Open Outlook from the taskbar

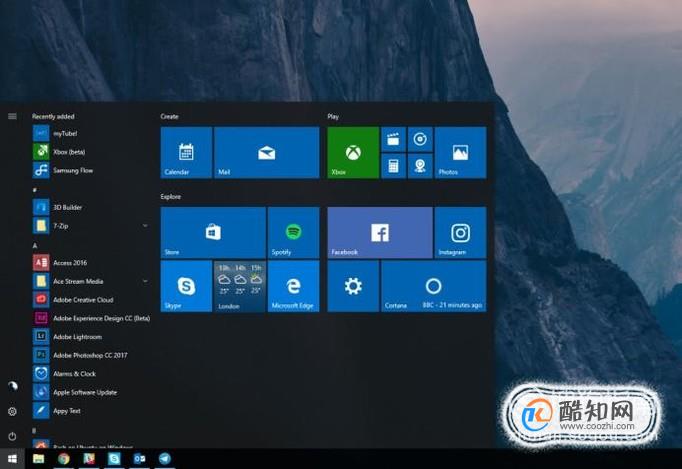[x=140, y=459]
